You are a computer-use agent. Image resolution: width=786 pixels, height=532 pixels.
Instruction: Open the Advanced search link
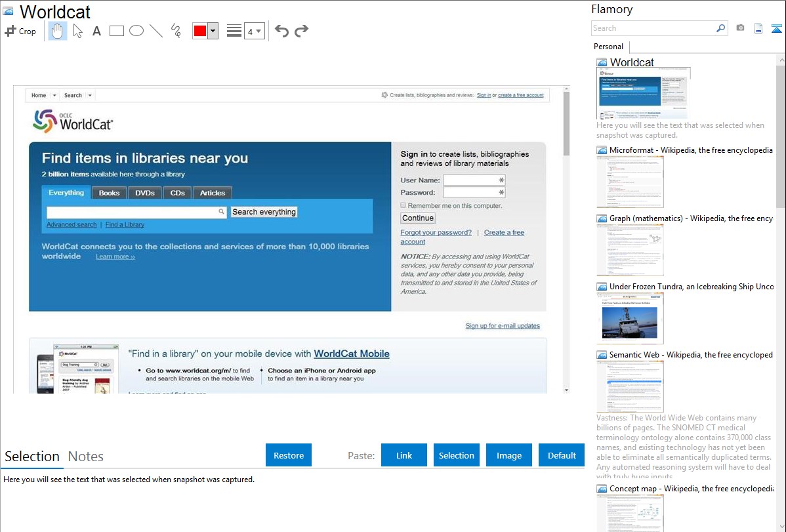pyautogui.click(x=72, y=224)
